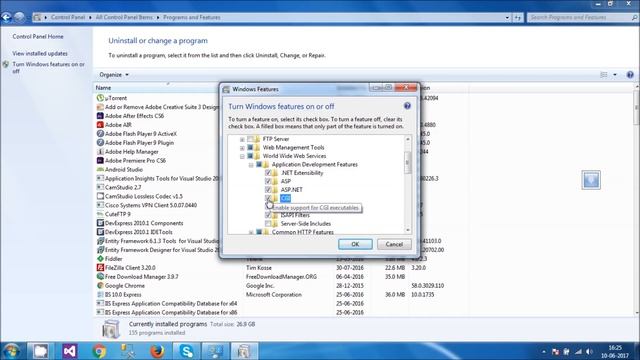
Task: Click Programs and Features breadcrumb
Action: 191,18
